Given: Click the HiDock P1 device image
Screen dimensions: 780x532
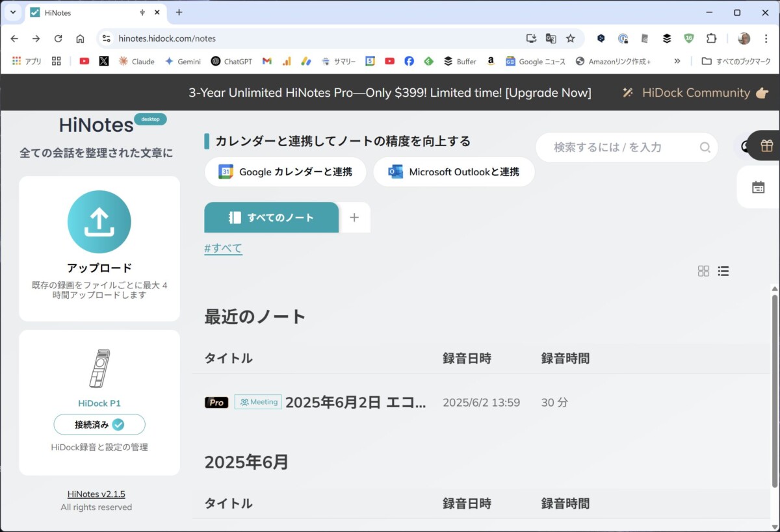Looking at the screenshot, I should click(x=99, y=368).
